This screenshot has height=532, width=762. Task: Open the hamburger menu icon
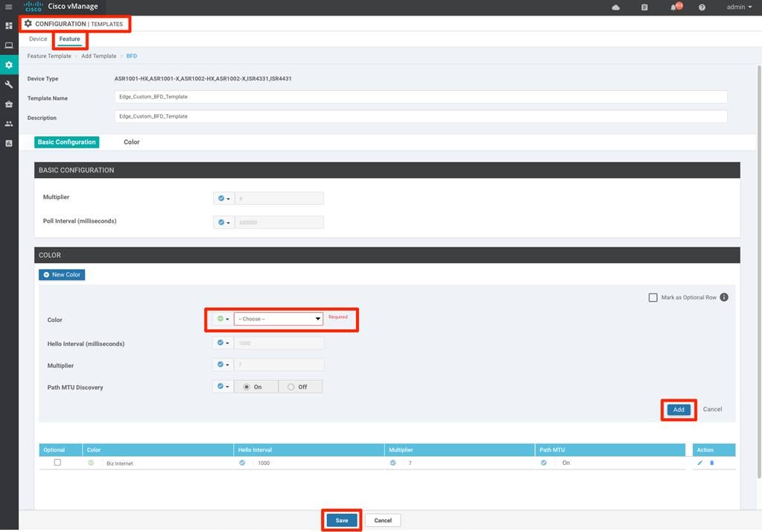[8, 7]
